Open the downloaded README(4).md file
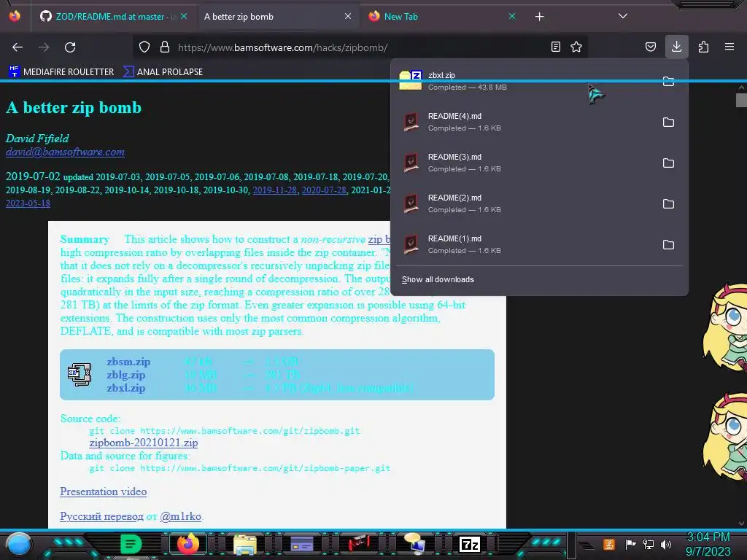This screenshot has height=560, width=747. [x=524, y=122]
